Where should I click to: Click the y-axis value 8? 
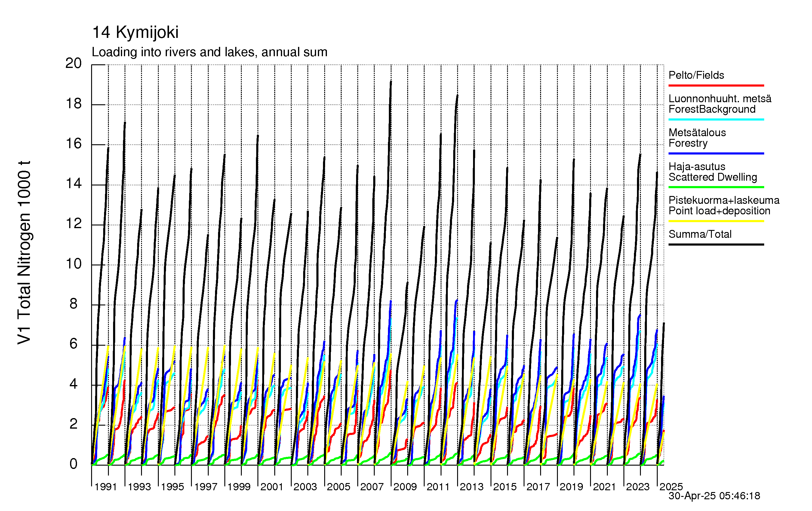point(73,304)
